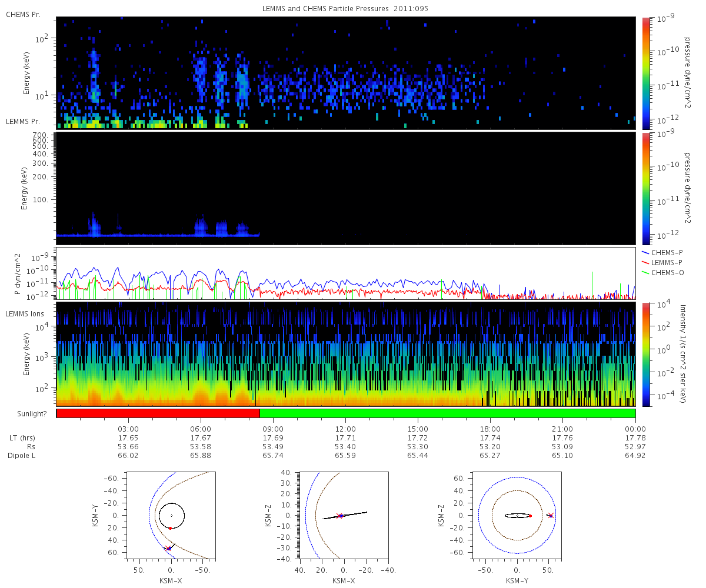Click the second pressure color bar beside LEMMS panel
The height and width of the screenshot is (588, 706).
pyautogui.click(x=646, y=188)
